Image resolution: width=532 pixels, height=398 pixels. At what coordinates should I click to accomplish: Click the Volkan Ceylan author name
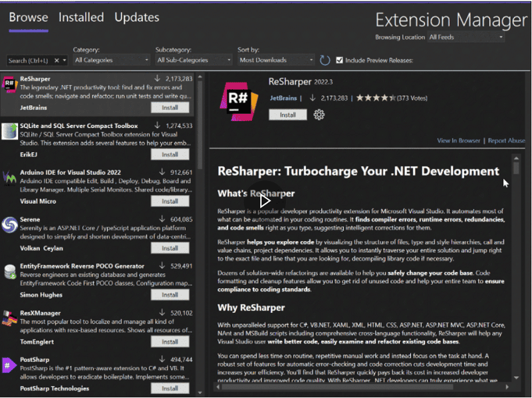41,248
